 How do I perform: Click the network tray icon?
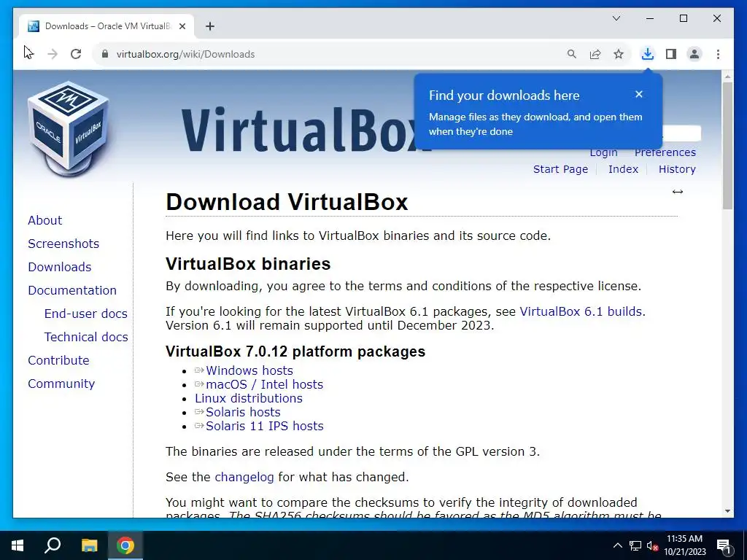coord(635,545)
